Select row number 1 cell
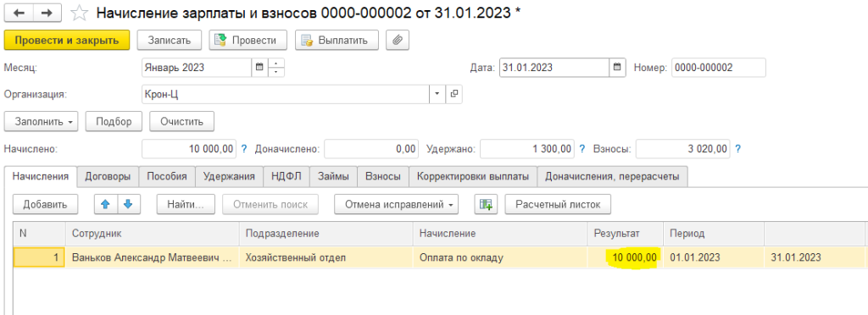Viewport: 868px width, 315px height. click(39, 257)
